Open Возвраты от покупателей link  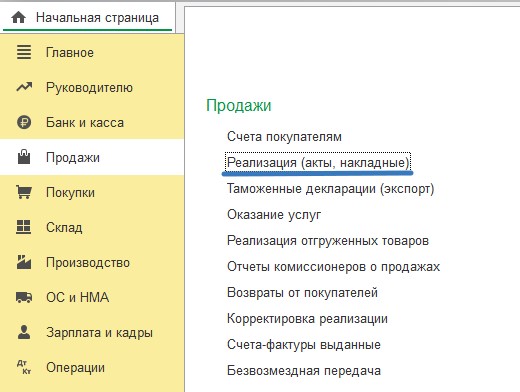(x=302, y=293)
